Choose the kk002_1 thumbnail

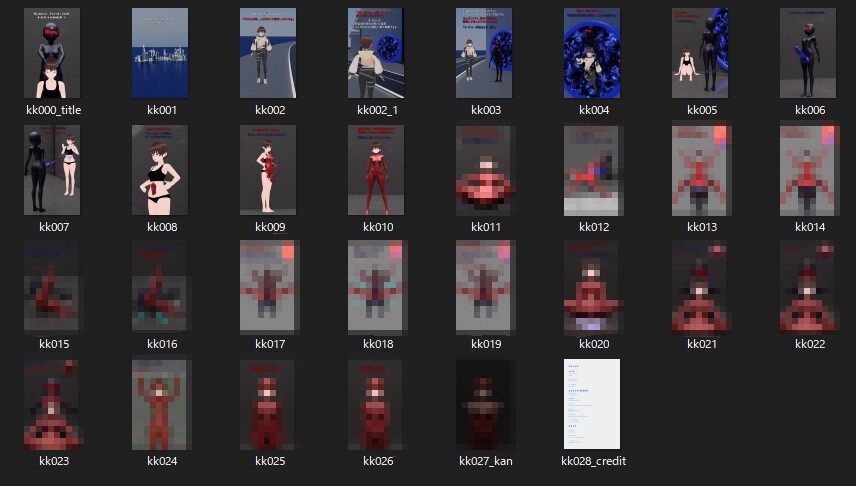376,53
